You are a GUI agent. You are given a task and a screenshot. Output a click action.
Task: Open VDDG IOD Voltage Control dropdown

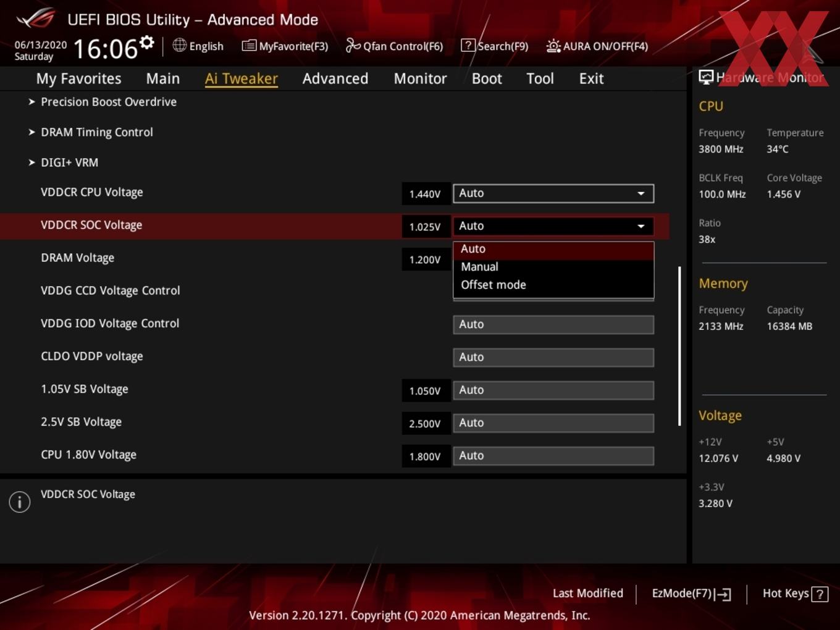[x=553, y=324]
